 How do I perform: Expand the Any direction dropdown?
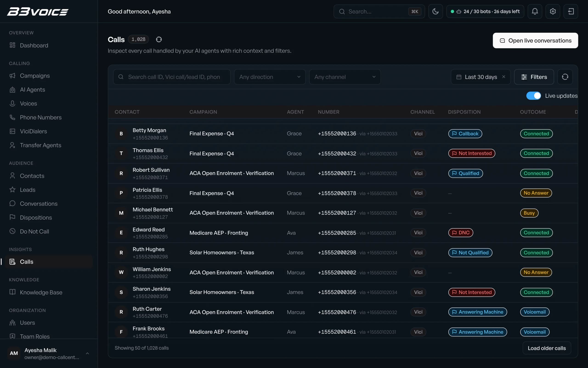pos(270,77)
